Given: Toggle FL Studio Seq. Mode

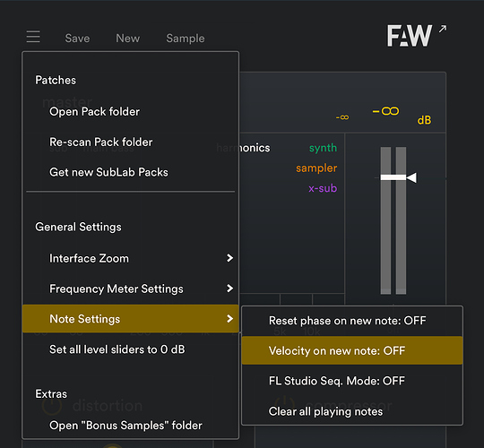Looking at the screenshot, I should (352, 381).
